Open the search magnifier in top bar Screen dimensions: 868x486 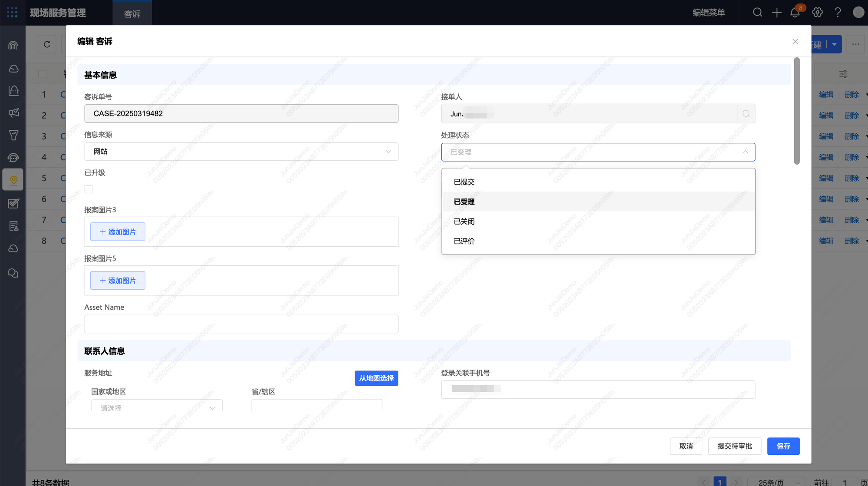click(757, 13)
